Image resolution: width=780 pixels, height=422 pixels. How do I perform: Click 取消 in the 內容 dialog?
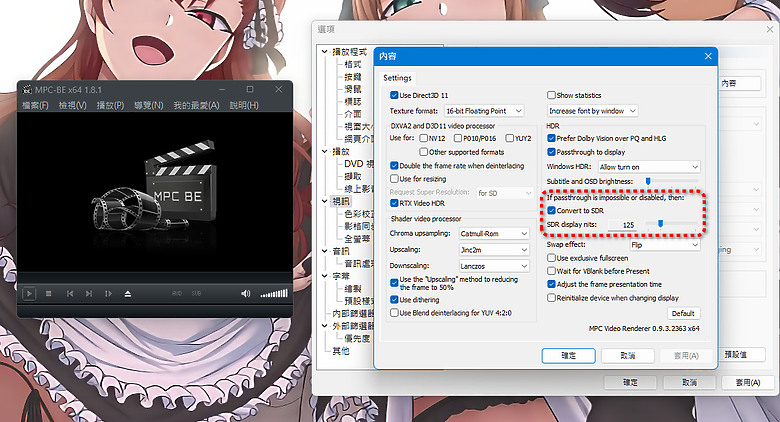point(628,356)
